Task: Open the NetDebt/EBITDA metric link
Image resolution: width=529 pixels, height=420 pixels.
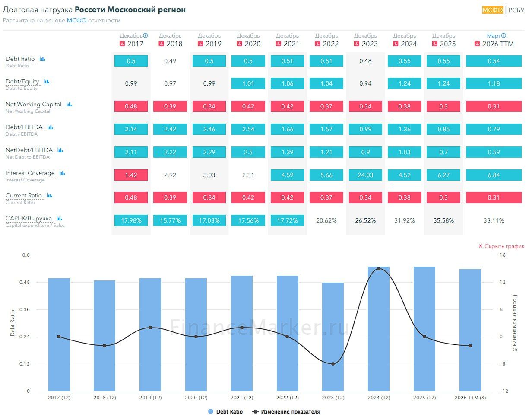Action: (x=29, y=150)
